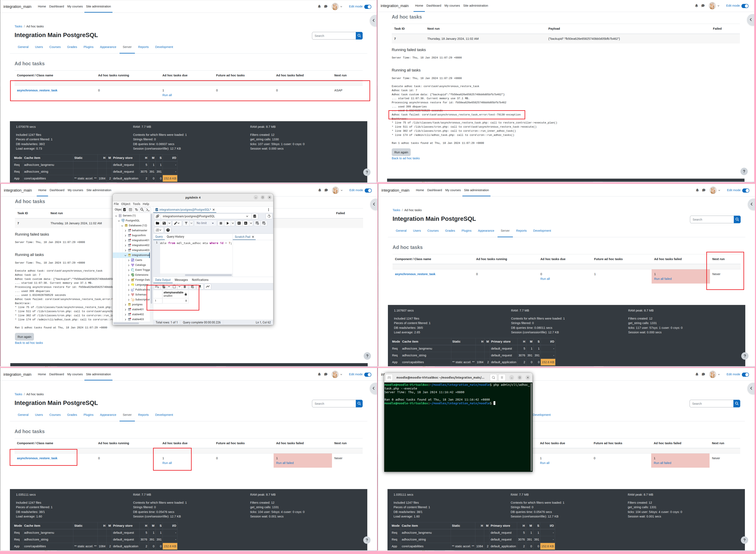Viewport: 756px width, 554px height.
Task: Open Search Objects magnifier in pgAdmin's explorer toolbar
Action: 142,210
